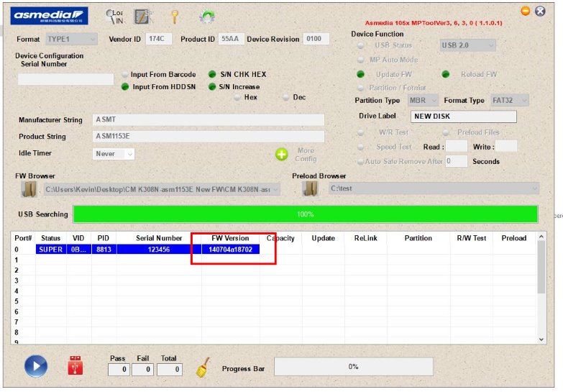This screenshot has width=563, height=392.
Task: Click the Total count field
Action: click(x=170, y=370)
